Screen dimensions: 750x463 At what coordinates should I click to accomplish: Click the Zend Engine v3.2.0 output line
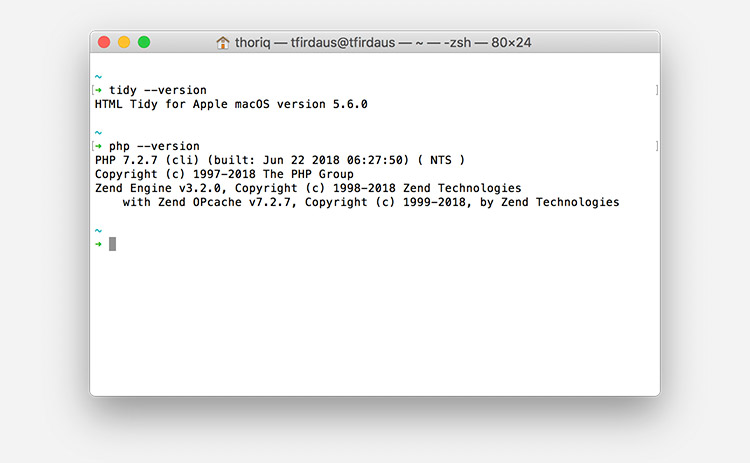coord(308,188)
